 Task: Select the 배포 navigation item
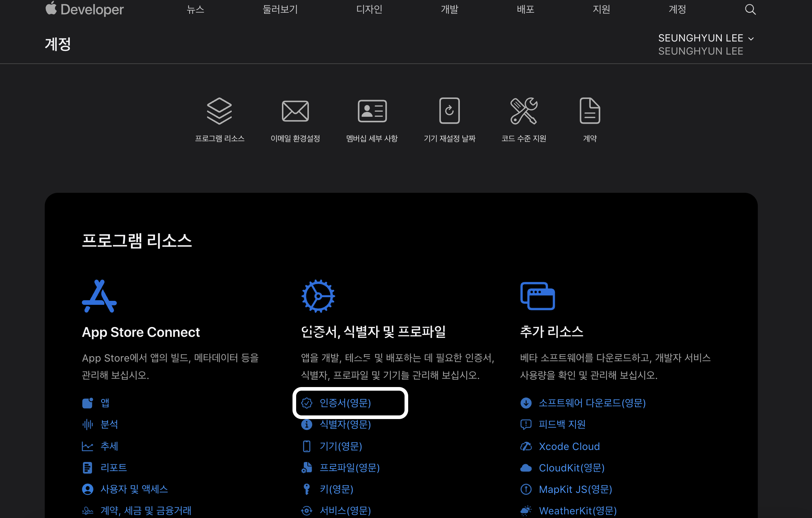point(526,9)
